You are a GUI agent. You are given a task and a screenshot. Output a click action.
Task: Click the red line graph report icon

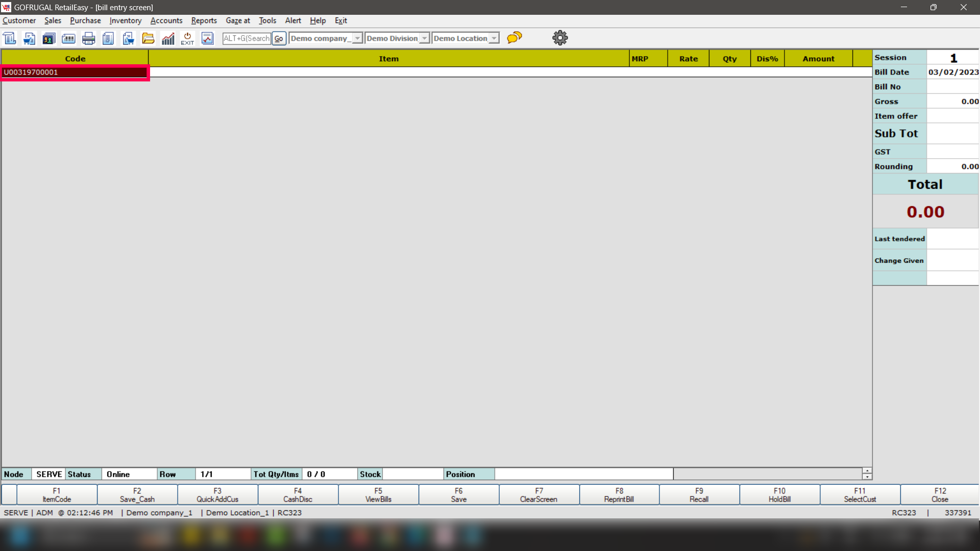(x=207, y=38)
